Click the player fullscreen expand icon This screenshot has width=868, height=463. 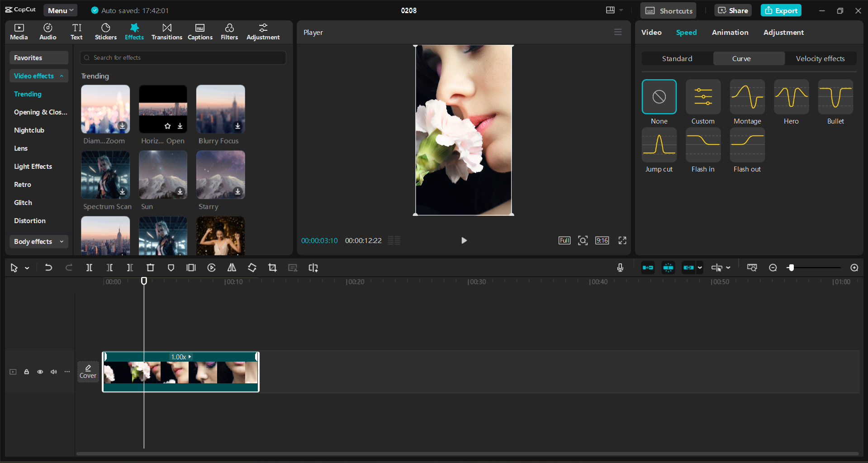622,240
